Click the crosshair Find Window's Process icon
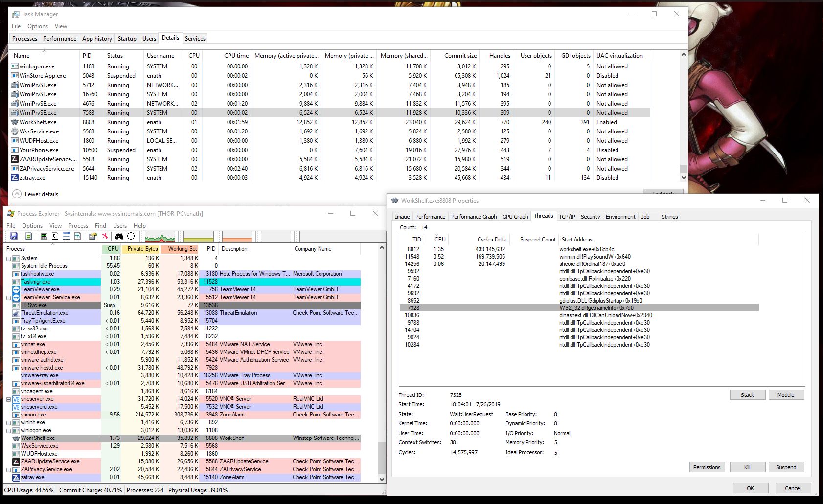823x504 pixels. (x=131, y=236)
